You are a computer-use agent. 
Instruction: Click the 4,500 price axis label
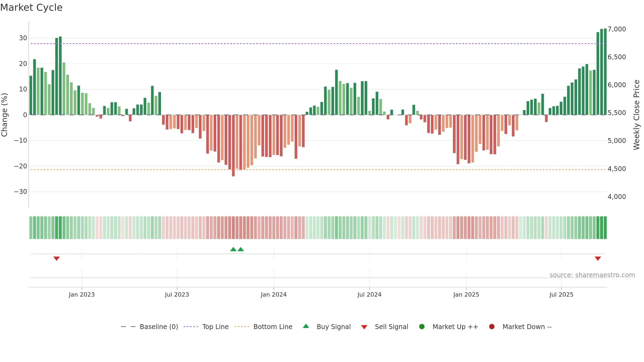617,169
